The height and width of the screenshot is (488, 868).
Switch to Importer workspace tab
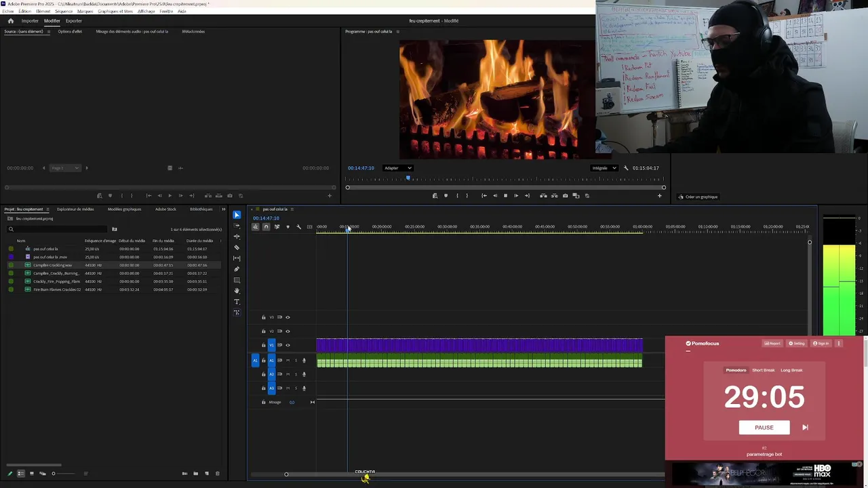pyautogui.click(x=30, y=21)
